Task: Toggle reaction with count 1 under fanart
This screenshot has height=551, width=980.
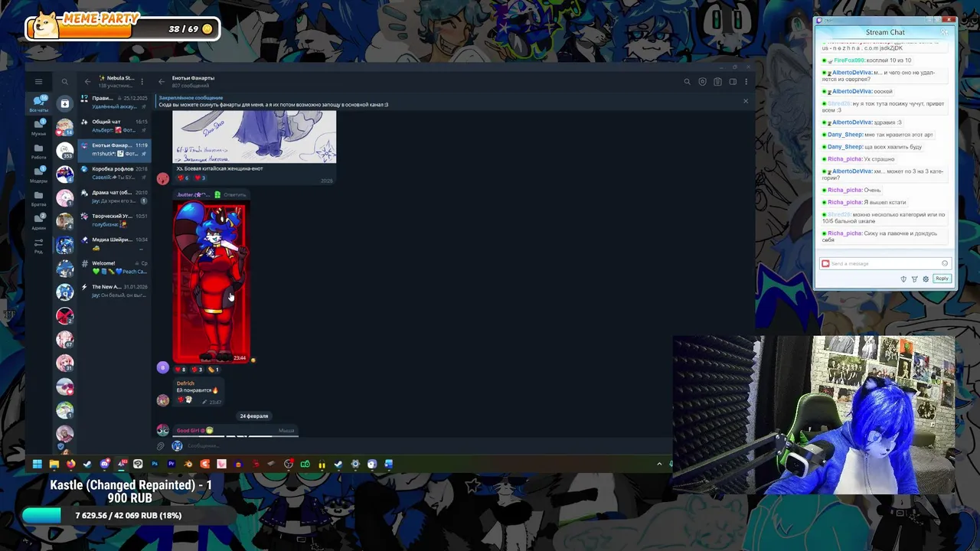Action: pyautogui.click(x=214, y=370)
